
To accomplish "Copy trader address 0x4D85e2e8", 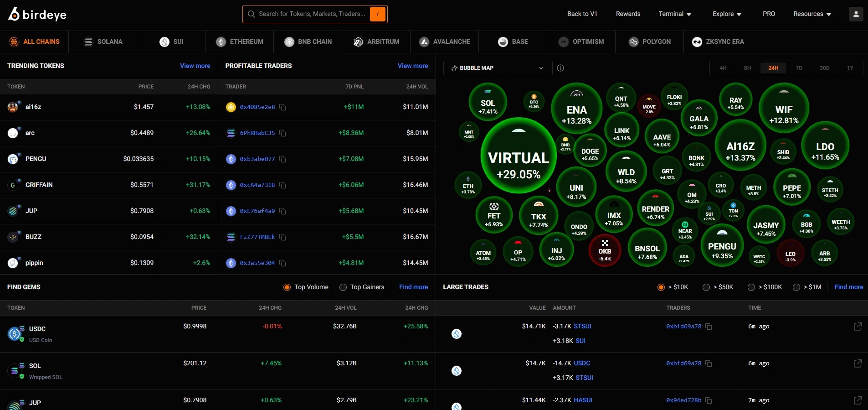I will (282, 107).
